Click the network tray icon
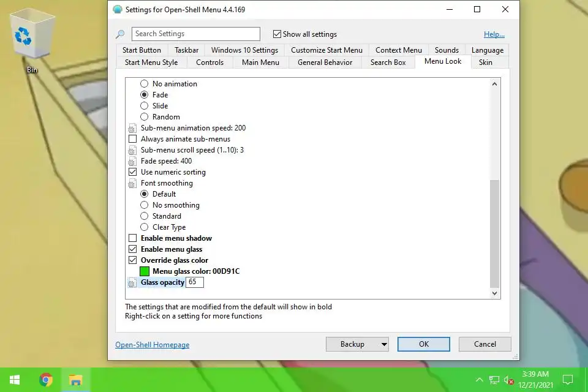Image resolution: width=588 pixels, height=392 pixels. 494,380
